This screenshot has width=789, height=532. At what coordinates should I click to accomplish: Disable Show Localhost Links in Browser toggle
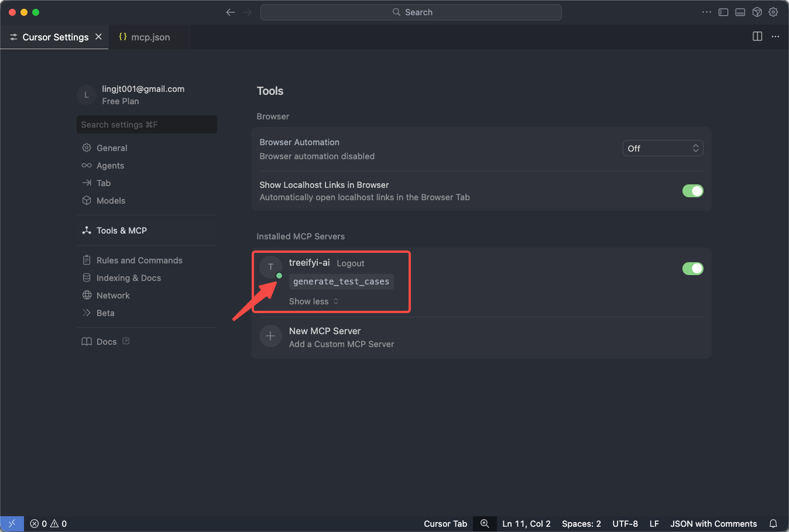(692, 191)
